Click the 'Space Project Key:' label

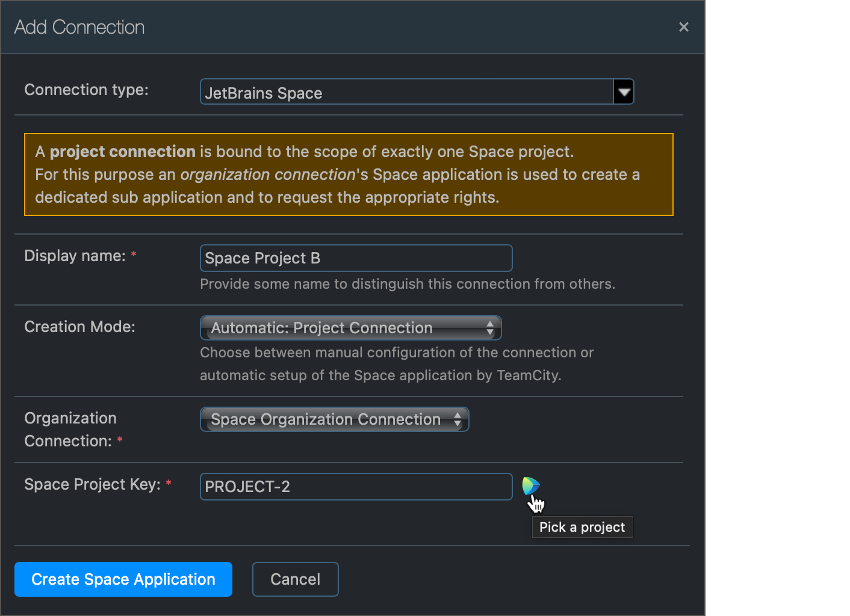pos(92,484)
